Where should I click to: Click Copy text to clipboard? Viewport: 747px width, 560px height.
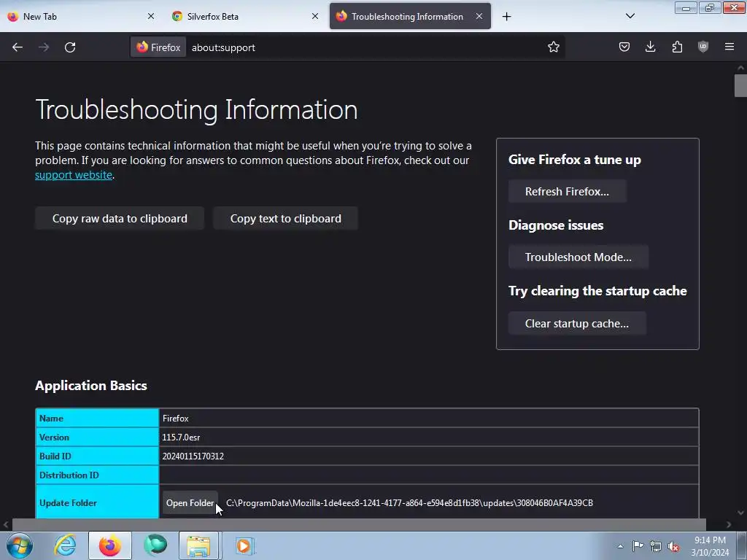(x=285, y=219)
